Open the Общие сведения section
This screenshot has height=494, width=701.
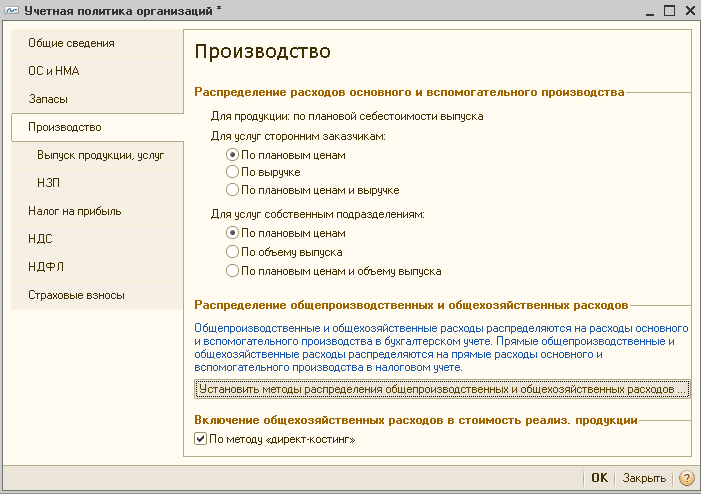point(97,43)
